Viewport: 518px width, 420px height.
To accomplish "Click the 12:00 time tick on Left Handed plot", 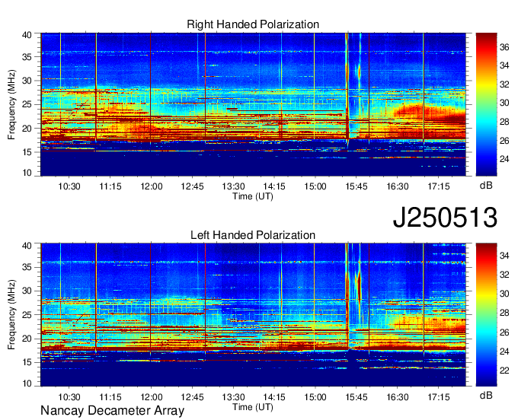I will (152, 397).
